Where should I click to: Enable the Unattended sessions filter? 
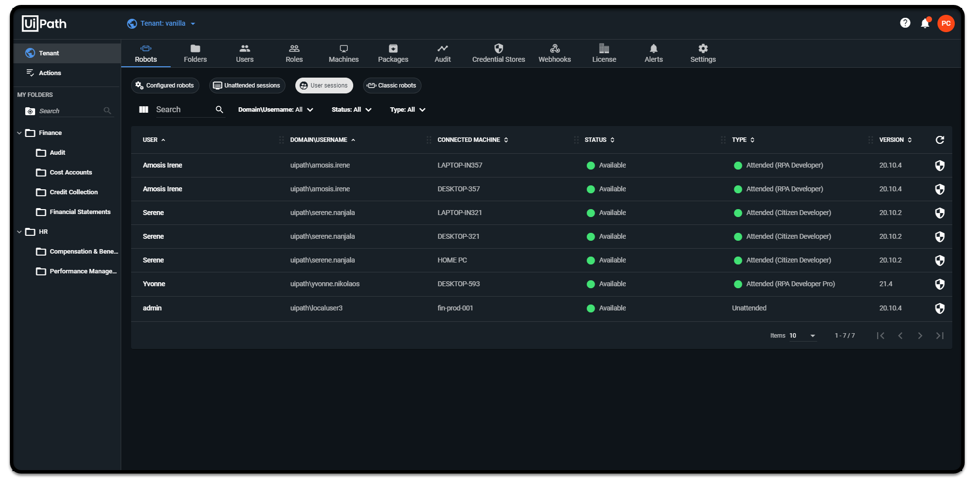[x=247, y=85]
